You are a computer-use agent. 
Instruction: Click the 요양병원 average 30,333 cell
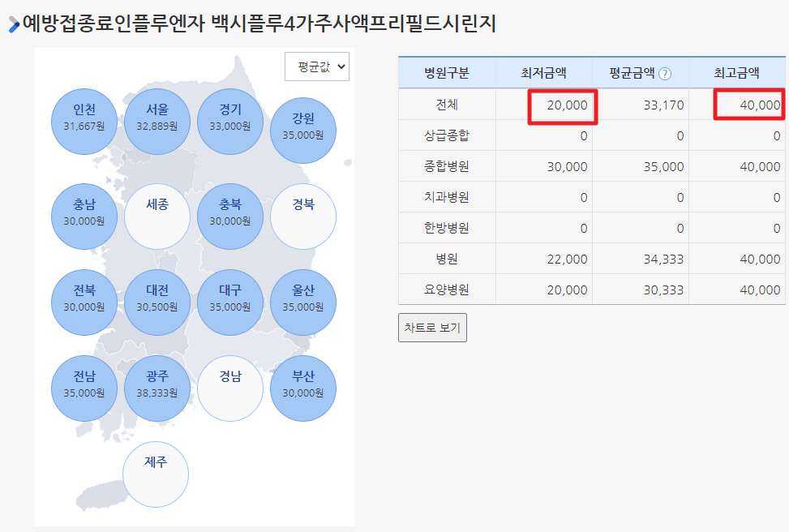[641, 290]
